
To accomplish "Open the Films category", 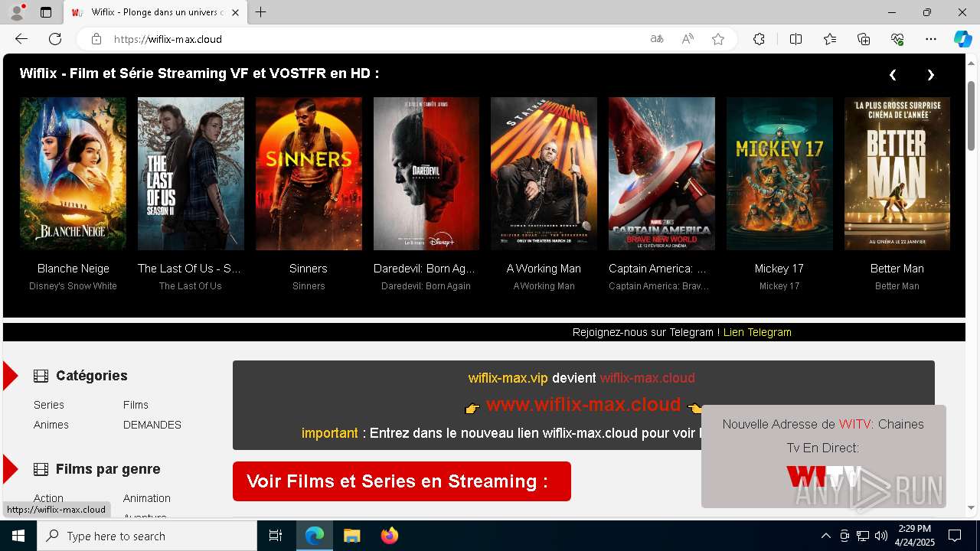I will pos(136,405).
